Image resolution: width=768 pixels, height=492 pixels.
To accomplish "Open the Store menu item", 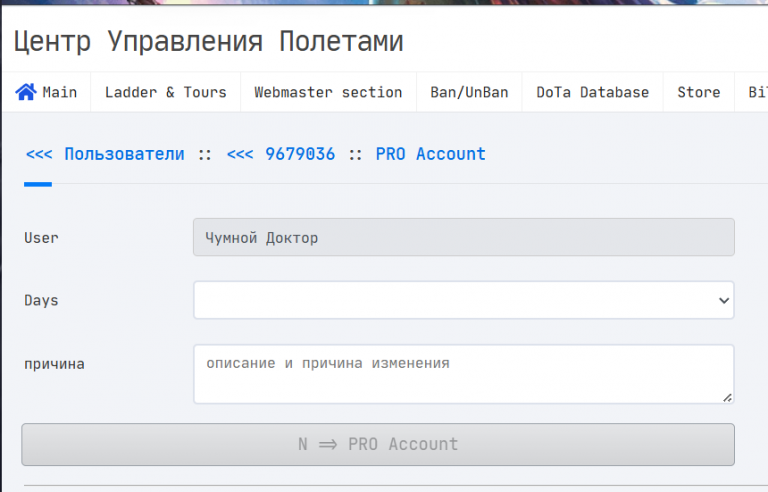I will tap(699, 92).
